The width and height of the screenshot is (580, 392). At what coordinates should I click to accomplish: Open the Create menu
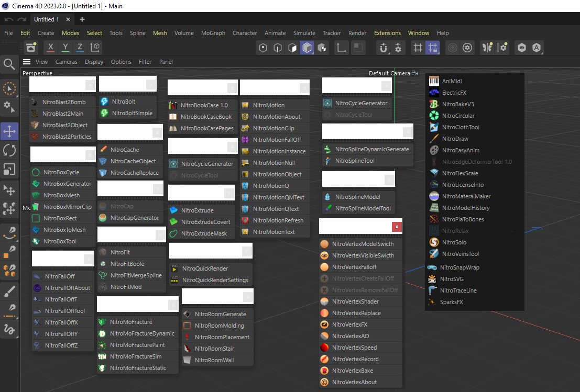coord(46,33)
